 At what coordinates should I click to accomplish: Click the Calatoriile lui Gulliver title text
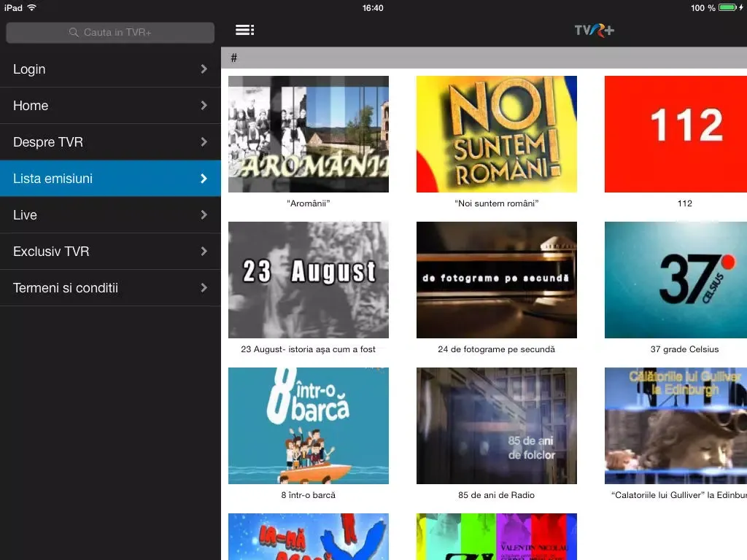pyautogui.click(x=679, y=495)
